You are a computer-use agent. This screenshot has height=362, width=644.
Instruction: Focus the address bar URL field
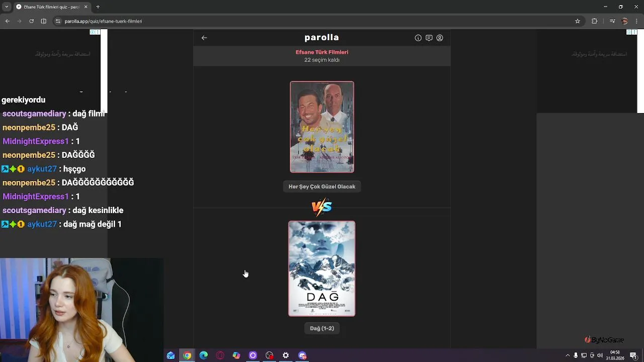click(317, 21)
